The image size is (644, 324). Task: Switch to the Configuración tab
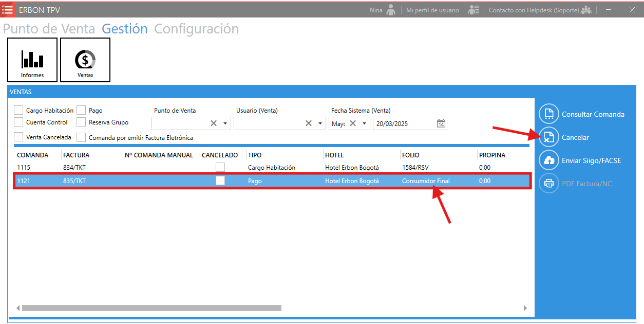pos(196,29)
